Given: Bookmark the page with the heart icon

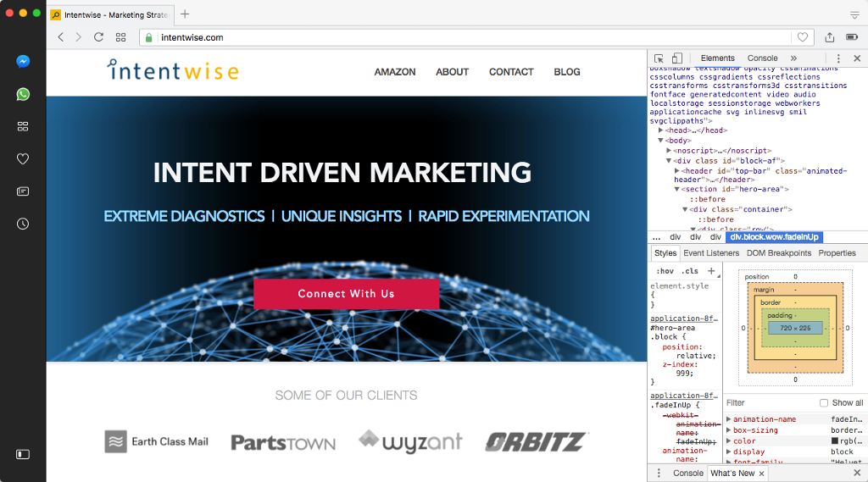Looking at the screenshot, I should [802, 37].
